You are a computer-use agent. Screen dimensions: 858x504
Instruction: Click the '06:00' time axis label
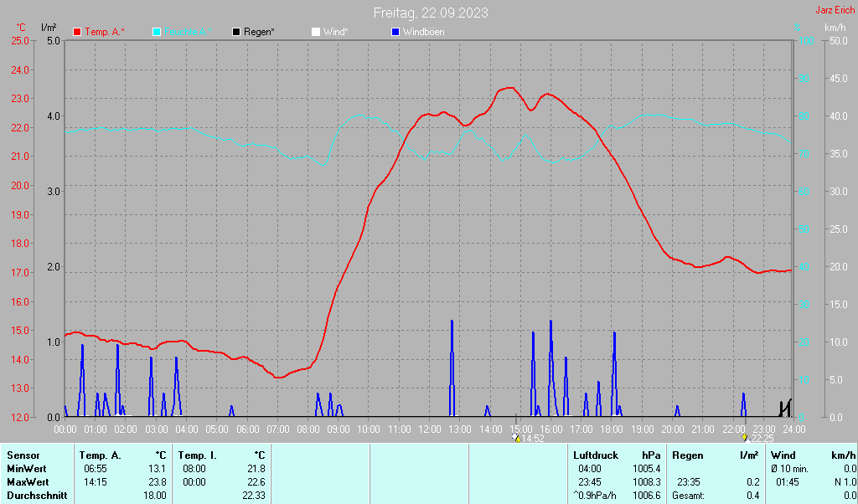[x=247, y=429]
